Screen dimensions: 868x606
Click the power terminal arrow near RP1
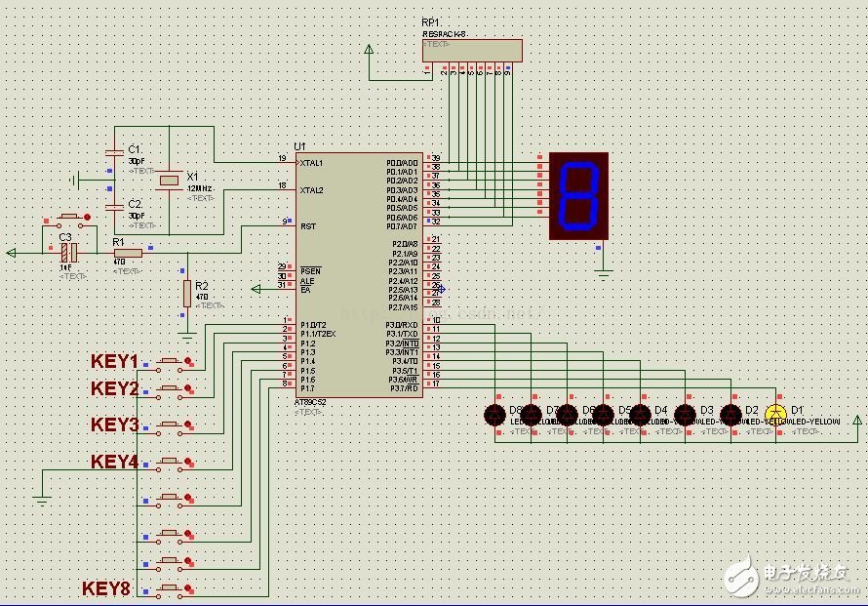coord(369,50)
